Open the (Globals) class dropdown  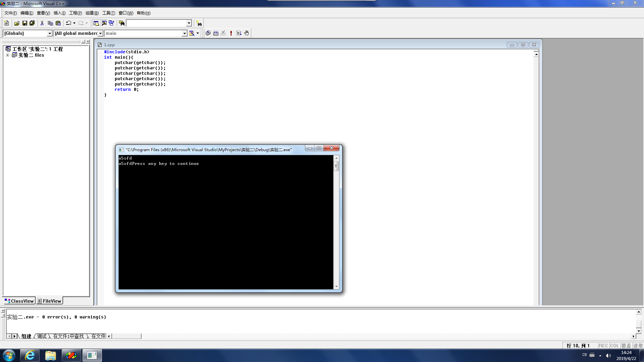50,33
